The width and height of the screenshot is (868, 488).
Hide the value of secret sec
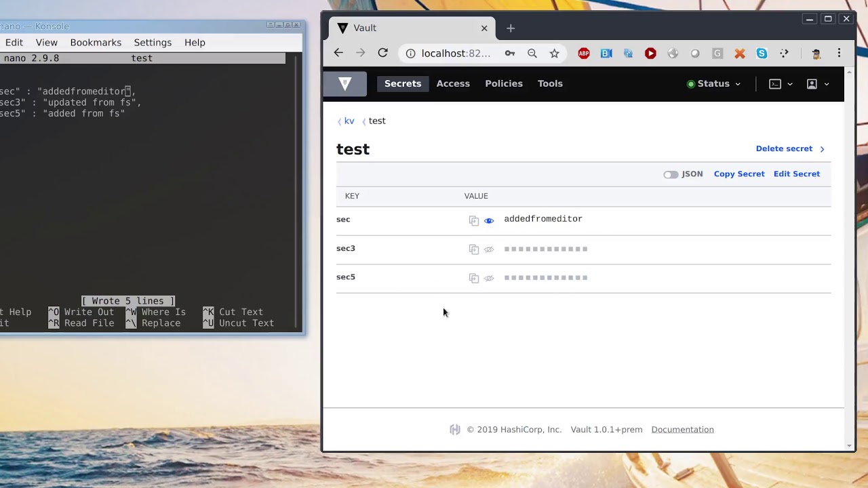click(x=489, y=220)
